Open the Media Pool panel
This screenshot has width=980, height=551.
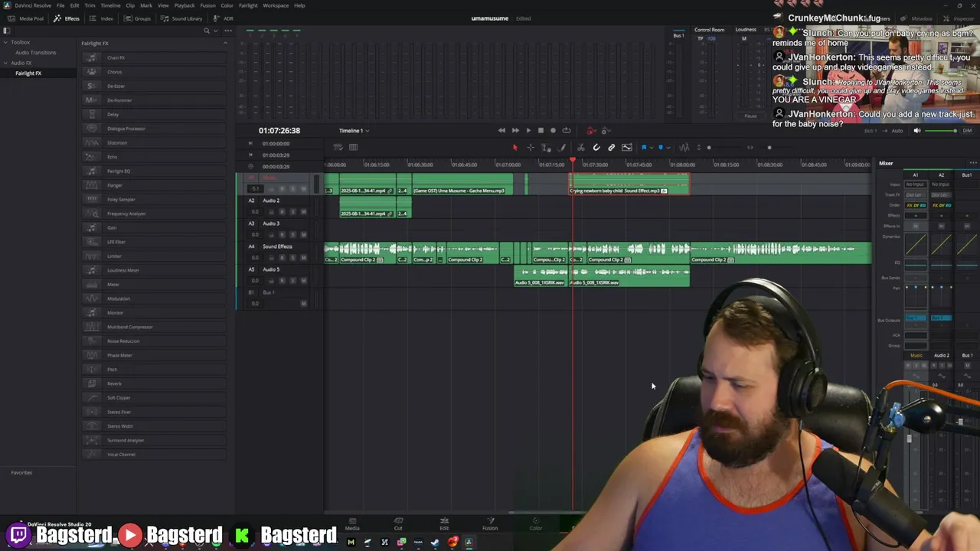pyautogui.click(x=27, y=18)
